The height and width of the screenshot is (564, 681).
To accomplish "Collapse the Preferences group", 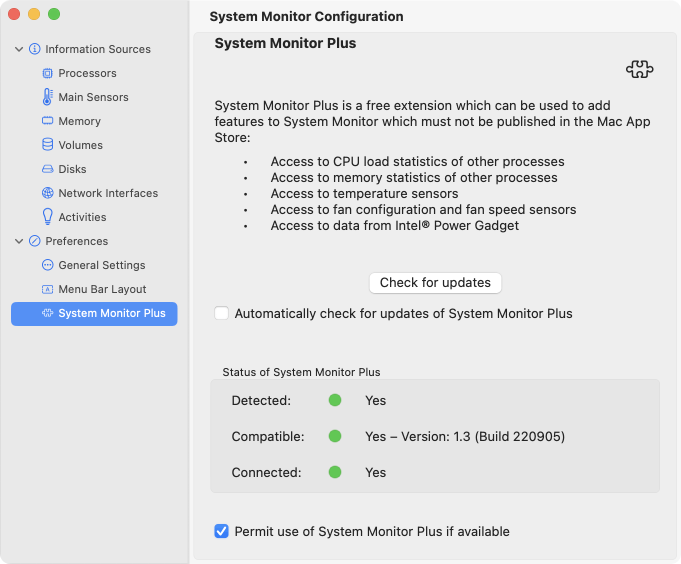I will (19, 241).
